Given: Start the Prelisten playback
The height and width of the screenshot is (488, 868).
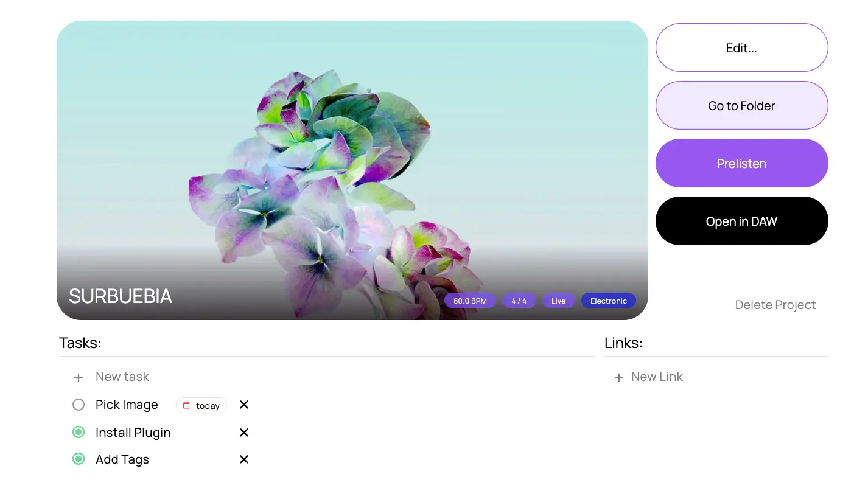Looking at the screenshot, I should coord(741,164).
